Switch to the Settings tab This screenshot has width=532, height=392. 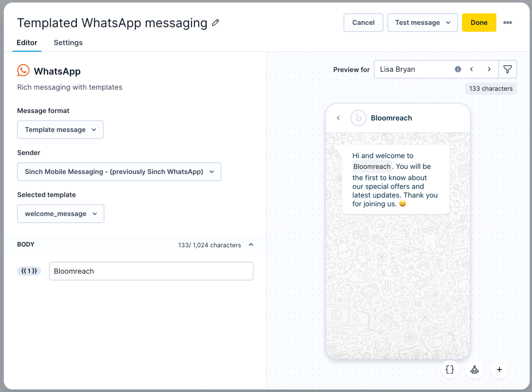point(68,43)
